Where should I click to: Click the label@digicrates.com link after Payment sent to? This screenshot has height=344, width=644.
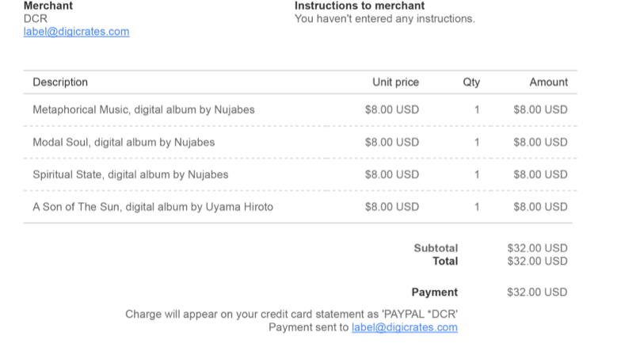(x=405, y=327)
